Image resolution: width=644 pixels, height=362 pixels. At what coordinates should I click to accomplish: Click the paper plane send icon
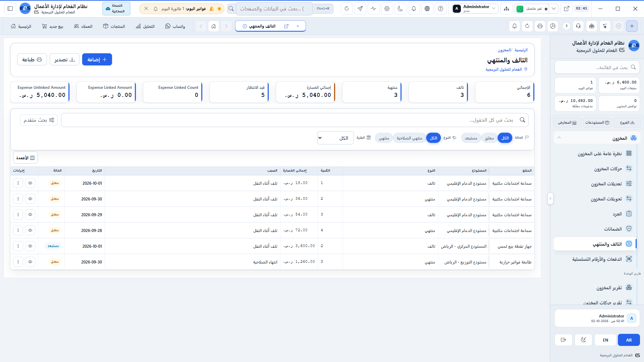(x=360, y=9)
